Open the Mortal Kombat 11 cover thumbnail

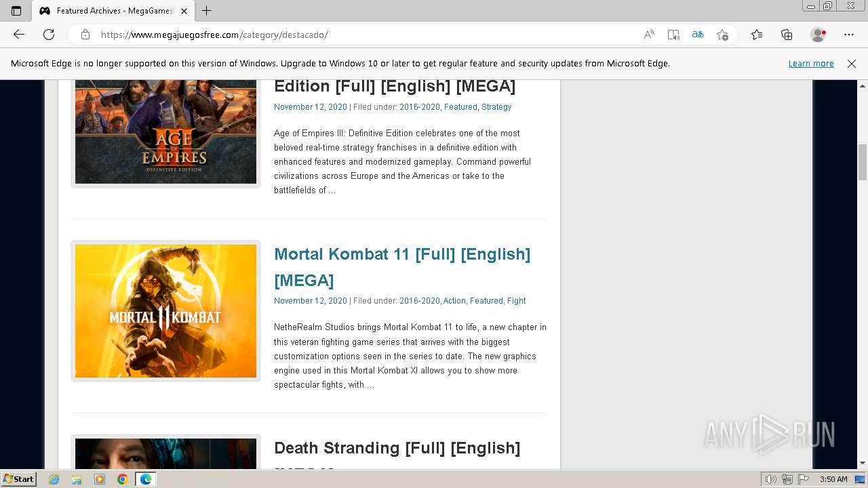(x=165, y=311)
